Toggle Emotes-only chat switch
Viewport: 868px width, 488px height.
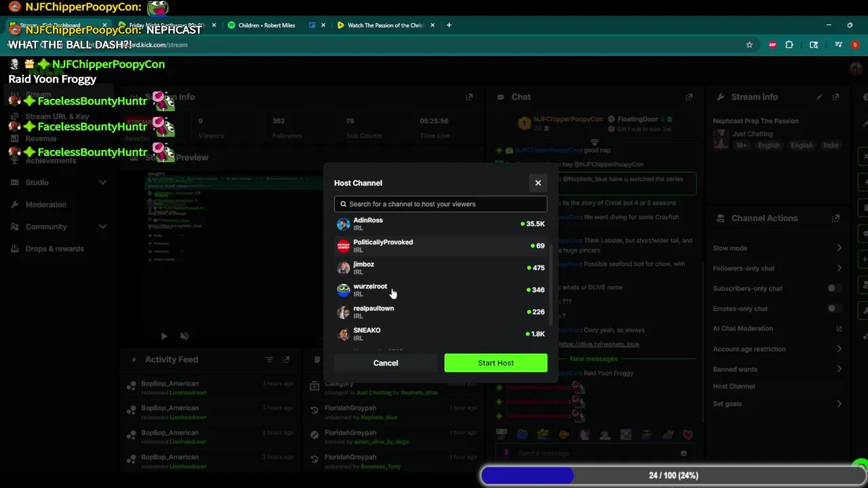(x=834, y=308)
